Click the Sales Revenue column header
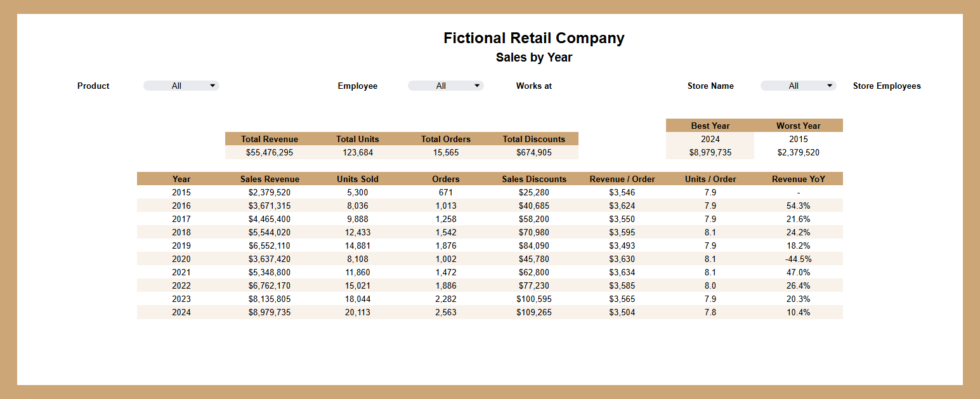980x399 pixels. click(270, 179)
